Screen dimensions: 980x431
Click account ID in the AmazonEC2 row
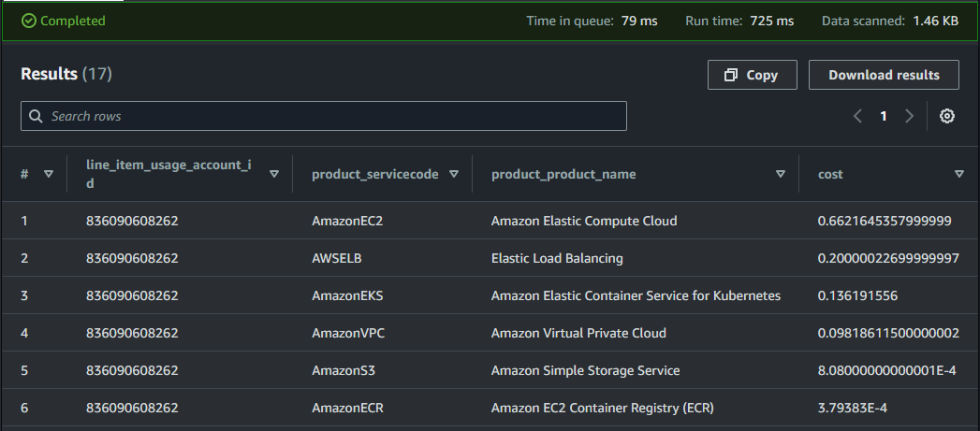click(x=132, y=221)
